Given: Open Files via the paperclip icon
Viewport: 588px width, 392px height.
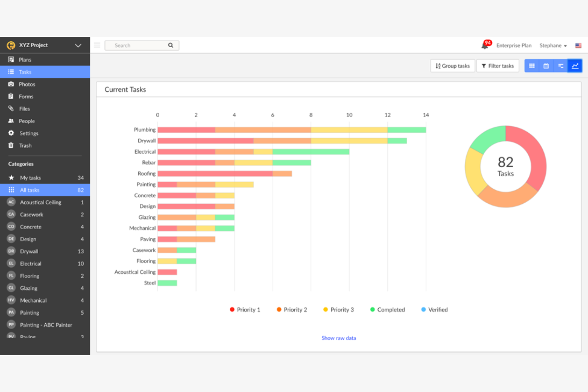Looking at the screenshot, I should (x=24, y=108).
